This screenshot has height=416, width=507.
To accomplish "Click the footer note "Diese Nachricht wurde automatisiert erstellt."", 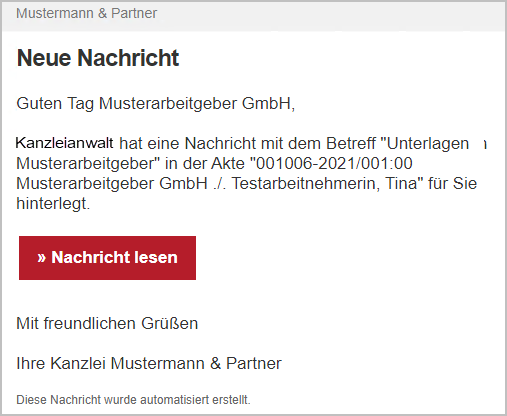I will click(133, 400).
